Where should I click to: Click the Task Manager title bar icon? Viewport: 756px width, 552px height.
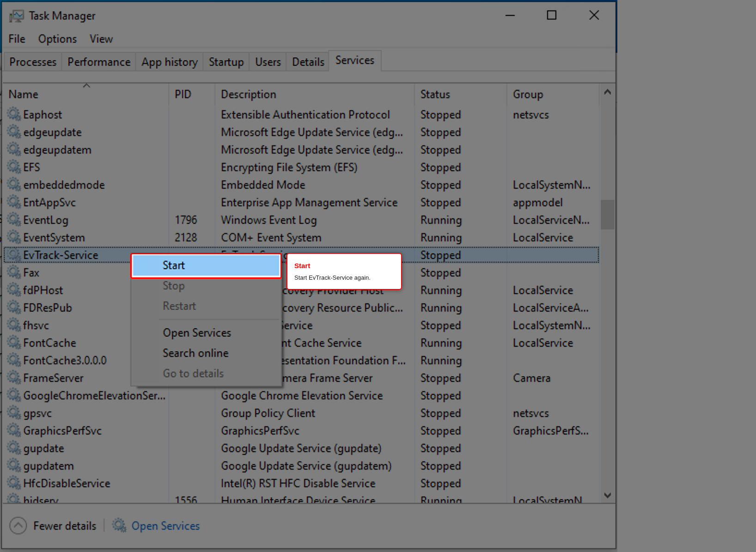[x=16, y=16]
